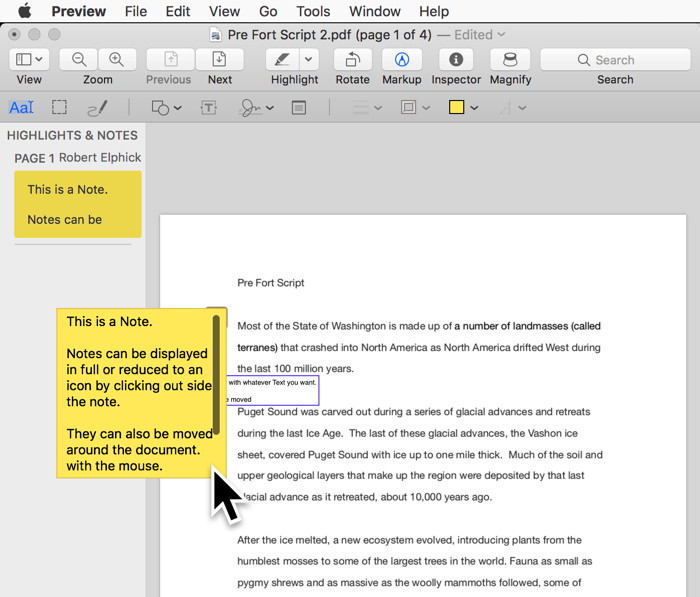Click the window title Pre Fort Script 2.pdf
Screen dimensions: 700x597
click(329, 34)
